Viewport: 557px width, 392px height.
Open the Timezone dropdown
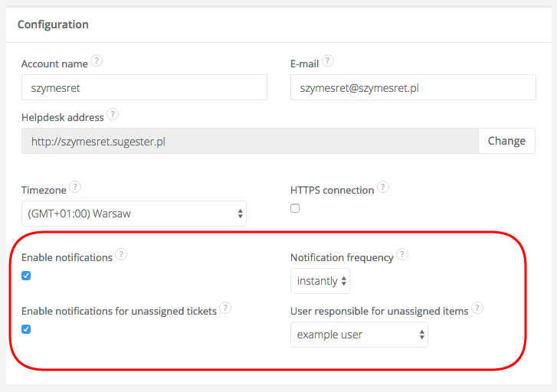click(x=134, y=214)
